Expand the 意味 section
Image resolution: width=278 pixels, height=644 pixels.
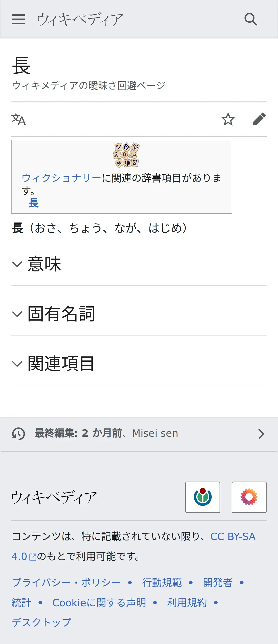44,264
